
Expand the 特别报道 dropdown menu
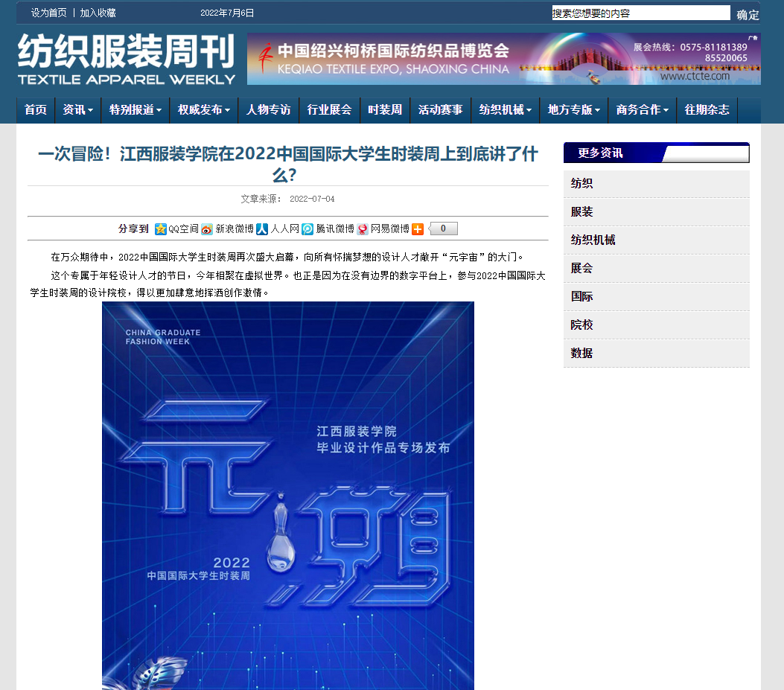tap(136, 110)
